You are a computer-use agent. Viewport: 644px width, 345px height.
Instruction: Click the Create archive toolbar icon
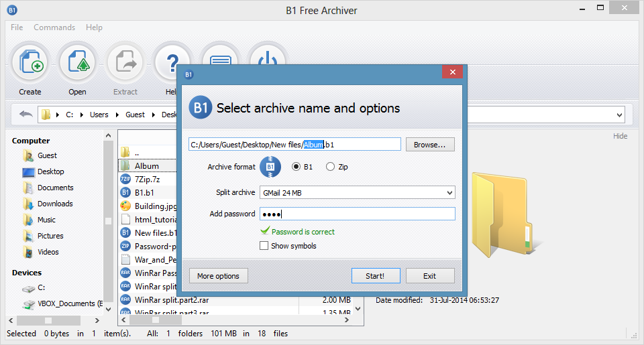coord(30,62)
